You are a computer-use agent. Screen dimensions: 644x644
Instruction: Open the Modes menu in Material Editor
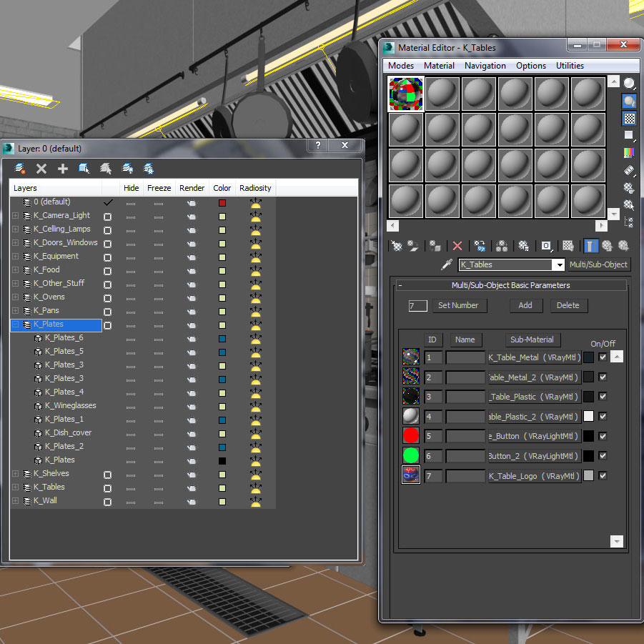tap(400, 65)
